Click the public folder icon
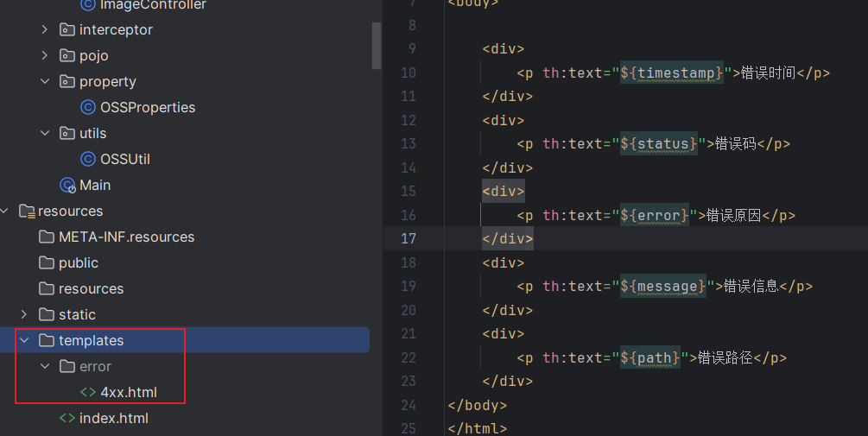 tap(47, 262)
